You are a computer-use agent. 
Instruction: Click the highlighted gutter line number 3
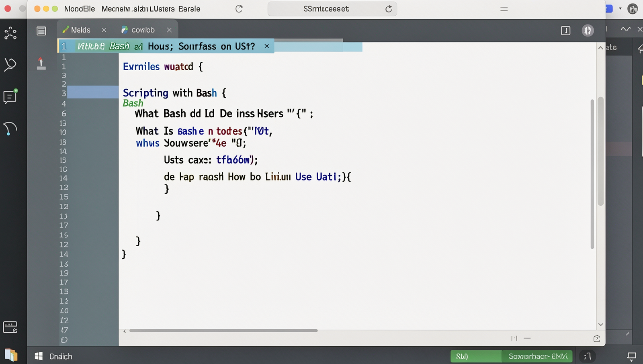pos(64,93)
